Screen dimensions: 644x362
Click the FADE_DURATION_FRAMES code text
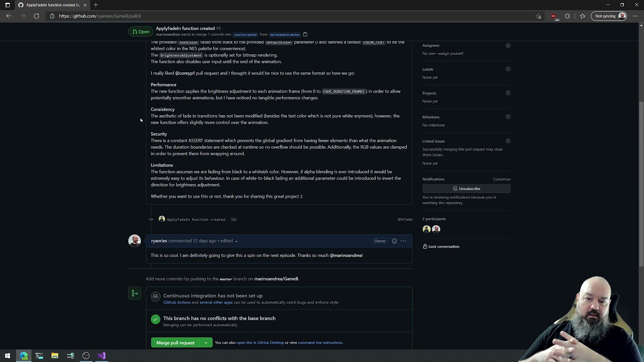(344, 92)
